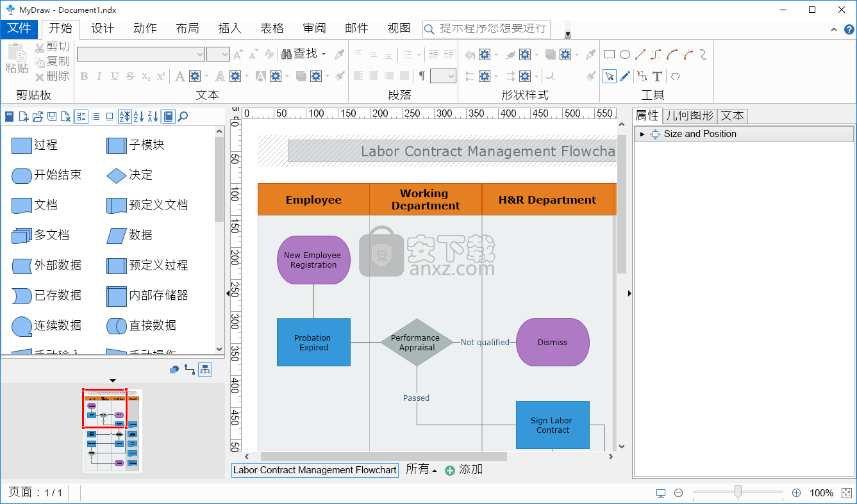Expand the 查找 dropdown arrow
This screenshot has width=857, height=504.
coord(324,54)
